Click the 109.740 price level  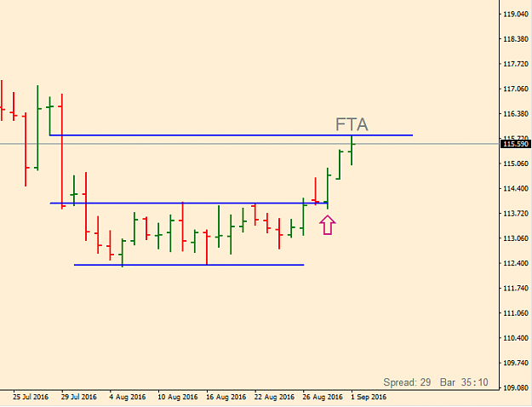[x=516, y=363]
